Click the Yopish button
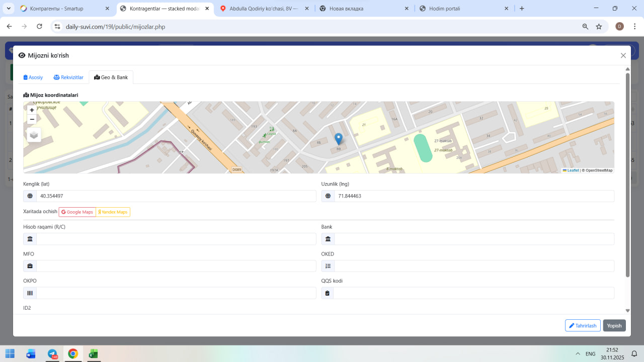Viewport: 644px width, 362px height. [x=614, y=326]
